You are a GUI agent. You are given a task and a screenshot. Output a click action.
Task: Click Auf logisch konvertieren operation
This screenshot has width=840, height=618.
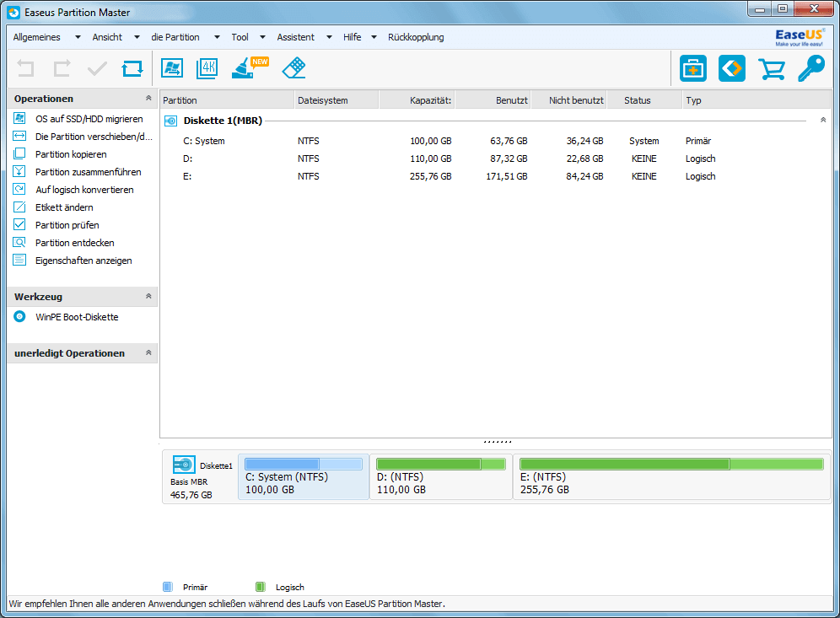click(x=84, y=190)
